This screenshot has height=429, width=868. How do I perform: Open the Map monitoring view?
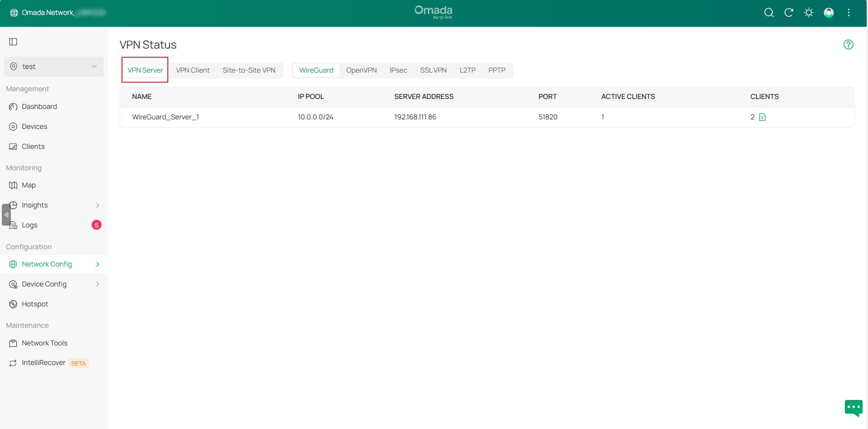coord(29,185)
